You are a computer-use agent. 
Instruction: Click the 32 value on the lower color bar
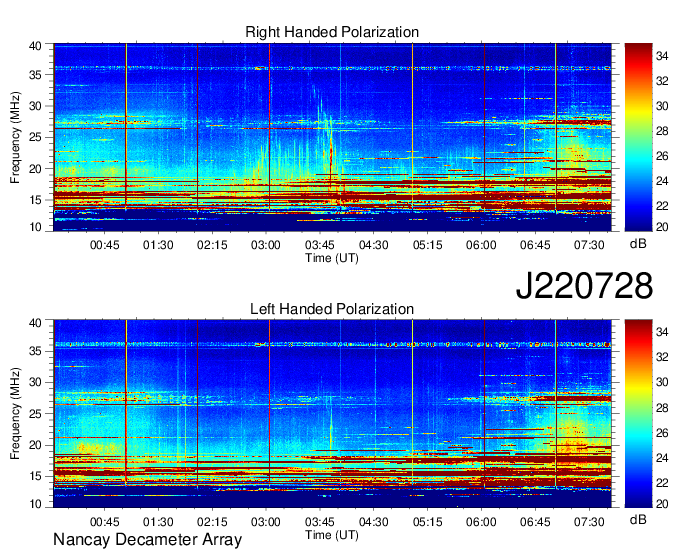pos(662,357)
